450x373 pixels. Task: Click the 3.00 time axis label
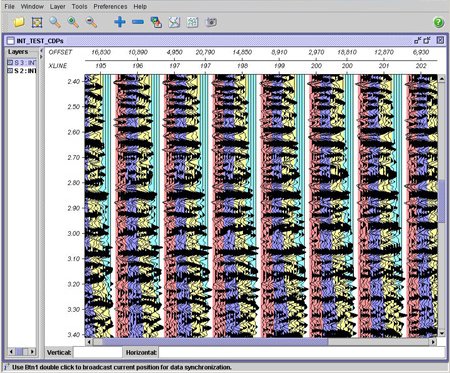point(74,233)
